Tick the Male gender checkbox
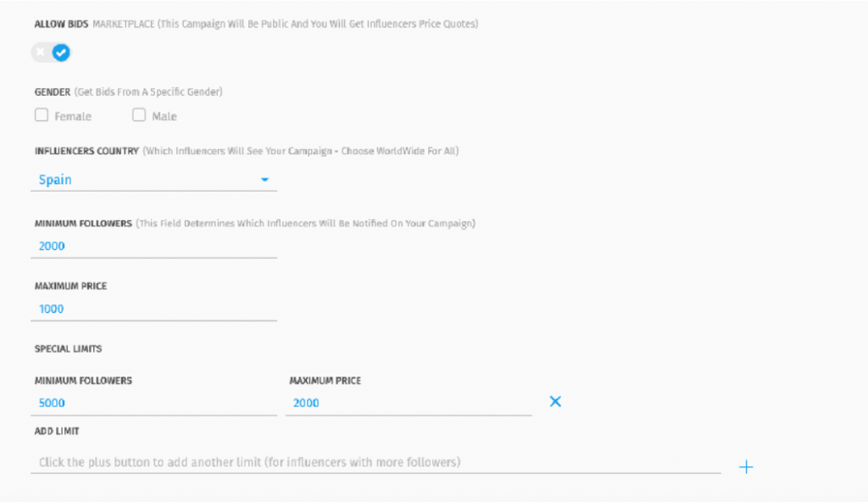Viewport: 868px width, 502px height. click(x=139, y=114)
